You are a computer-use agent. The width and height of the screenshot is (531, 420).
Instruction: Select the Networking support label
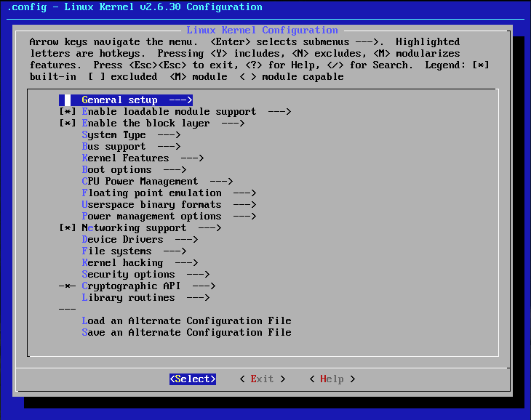(134, 228)
